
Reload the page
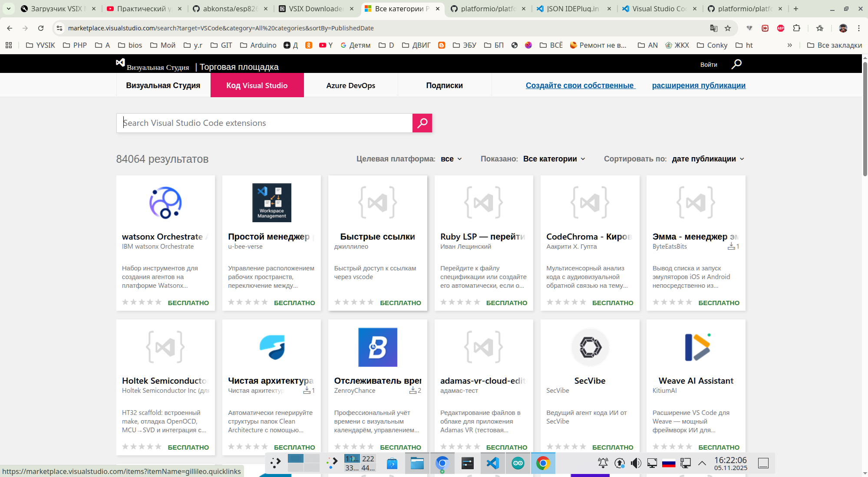tap(41, 28)
